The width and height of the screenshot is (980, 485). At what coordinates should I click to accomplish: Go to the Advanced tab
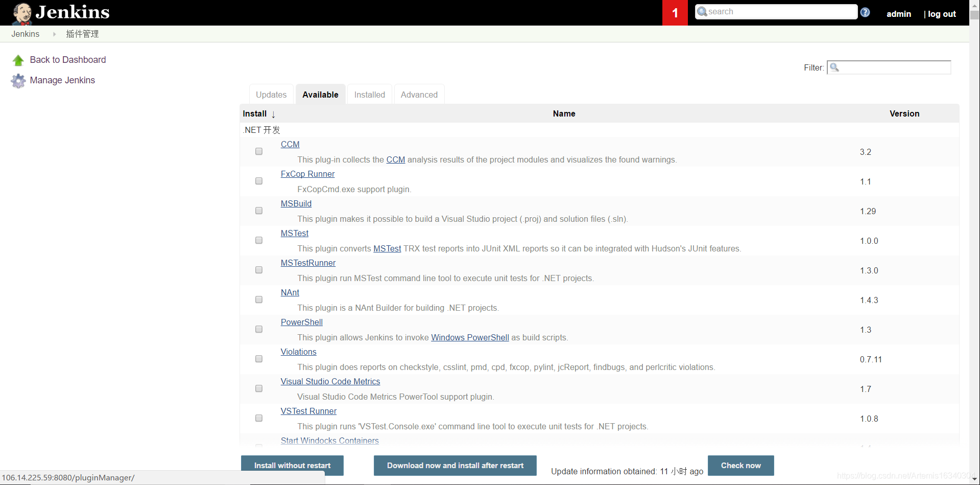click(419, 95)
